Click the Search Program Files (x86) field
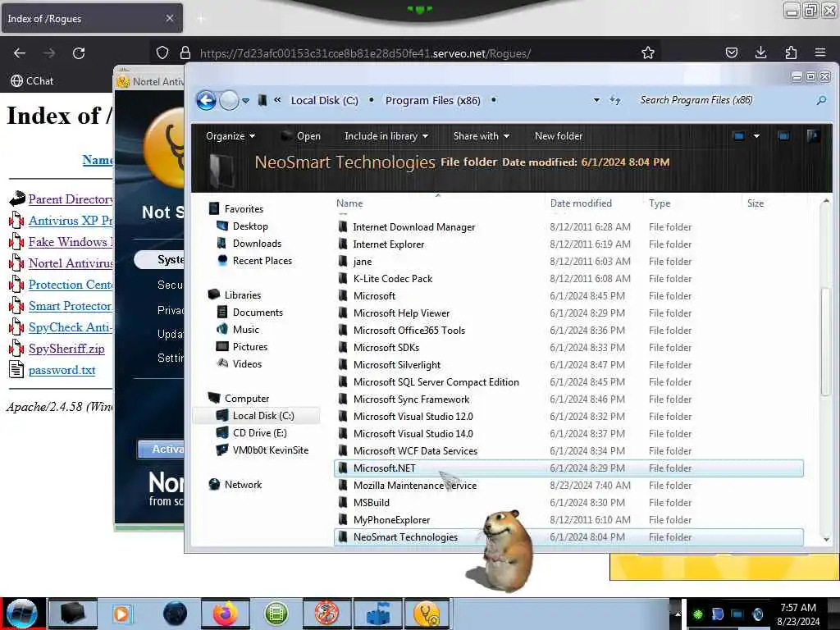Screen dimensions: 840x630 point(726,100)
